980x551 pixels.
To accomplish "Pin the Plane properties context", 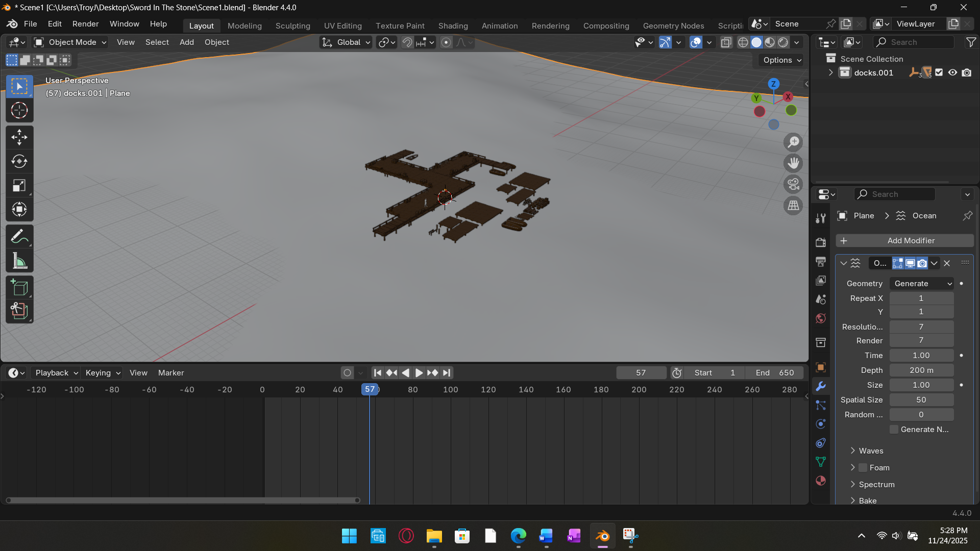I will coord(967,216).
